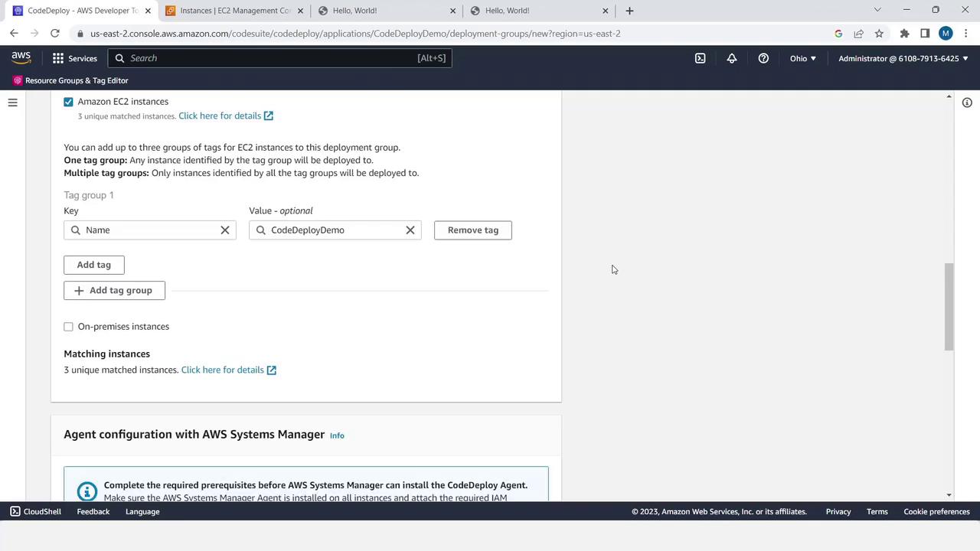Viewport: 980px width, 551px height.
Task: Open the browser extensions puzzle icon
Action: (904, 34)
